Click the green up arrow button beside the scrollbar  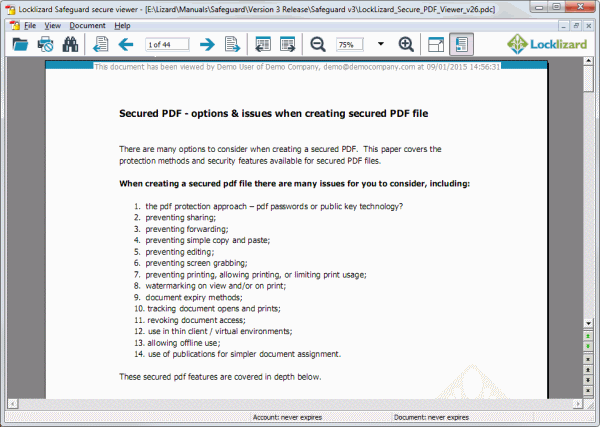pos(588,336)
